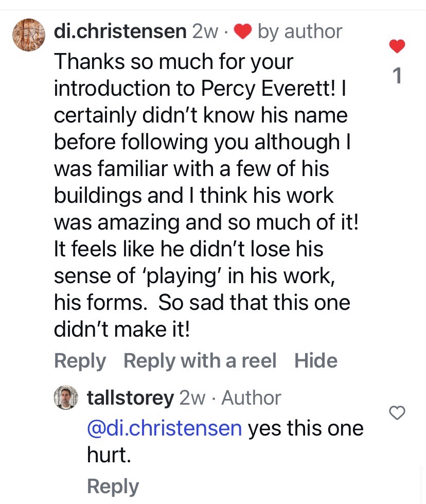Viewport: 426px width, 504px height.
Task: Click the 2w timestamp beside di.christensen
Action: click(205, 32)
